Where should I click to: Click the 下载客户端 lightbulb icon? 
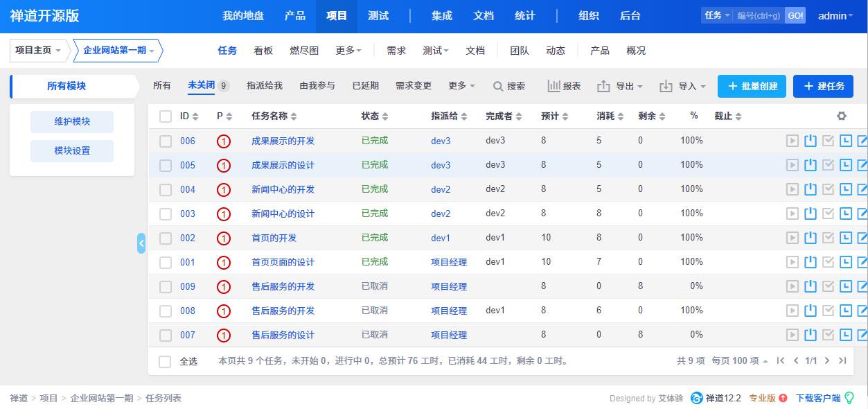(x=849, y=398)
